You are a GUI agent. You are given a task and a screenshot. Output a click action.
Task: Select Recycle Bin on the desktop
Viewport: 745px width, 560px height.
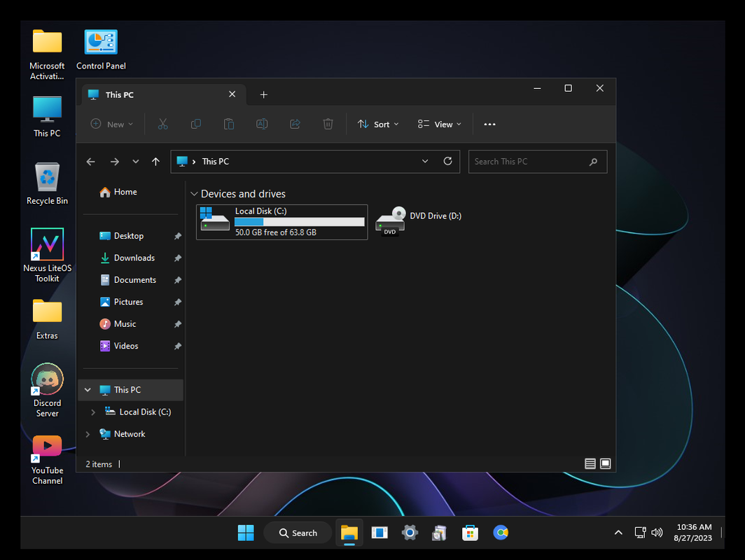[47, 184]
